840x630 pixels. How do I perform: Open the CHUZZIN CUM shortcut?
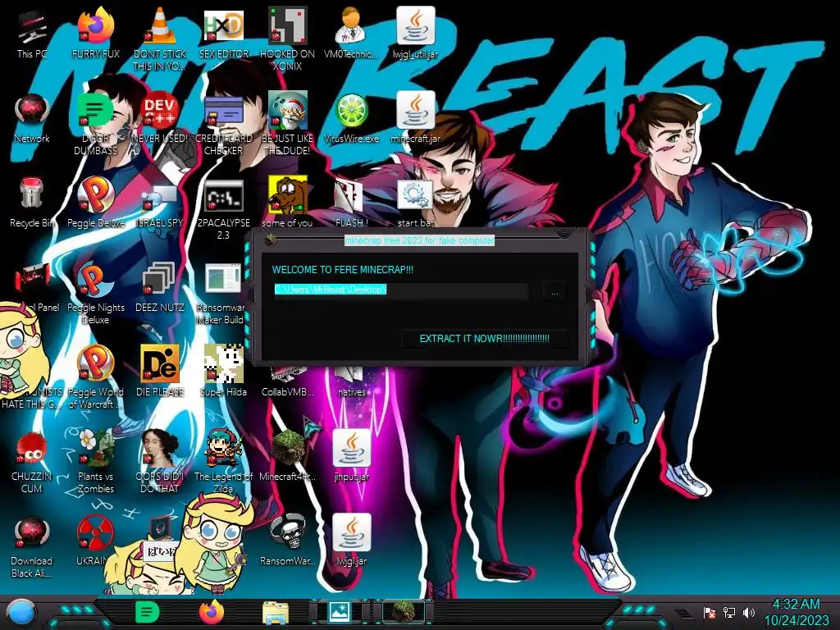[x=32, y=462]
